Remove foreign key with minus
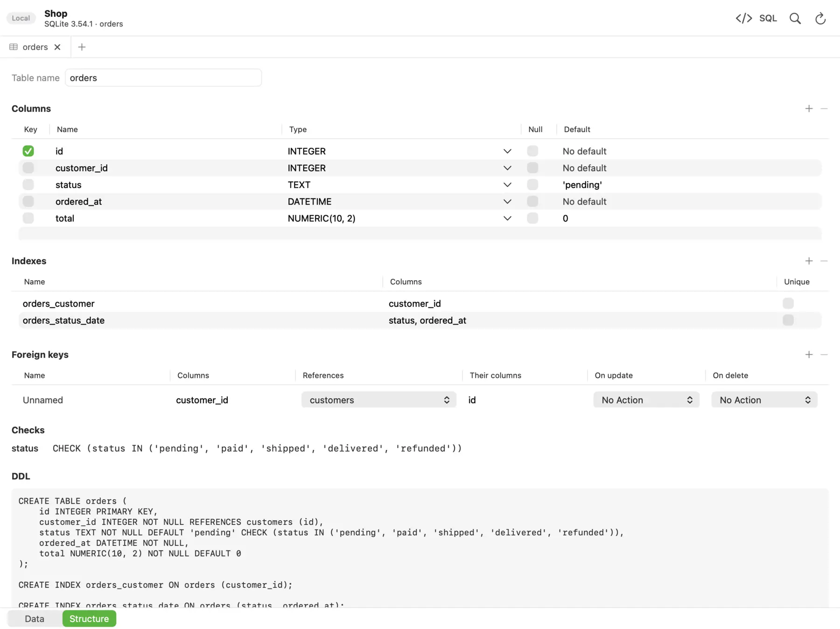The width and height of the screenshot is (840, 629). tap(824, 354)
